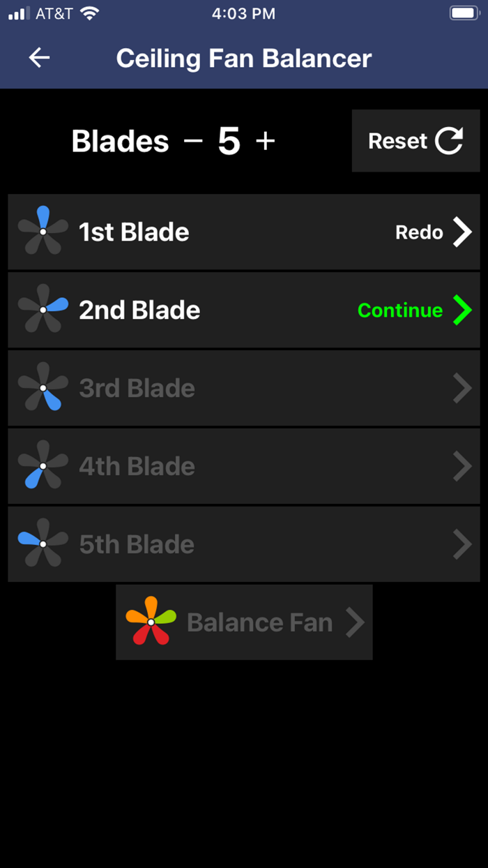Click the multicolored Balance Fan icon
Screen dimensions: 488x868
click(151, 622)
